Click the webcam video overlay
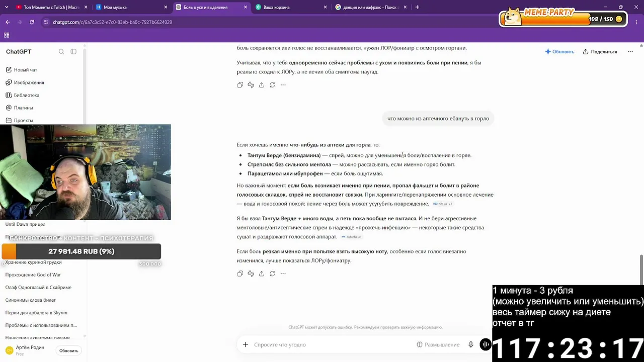Viewport: 644px width, 362px height. click(85, 172)
